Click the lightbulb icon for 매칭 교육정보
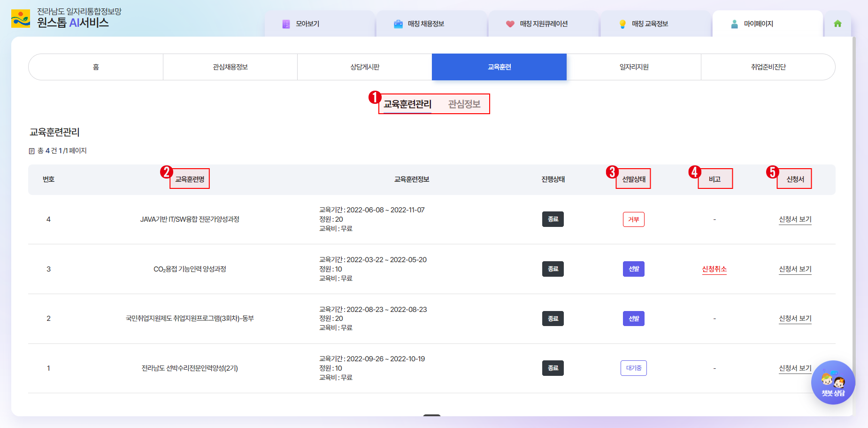The image size is (868, 428). (622, 24)
